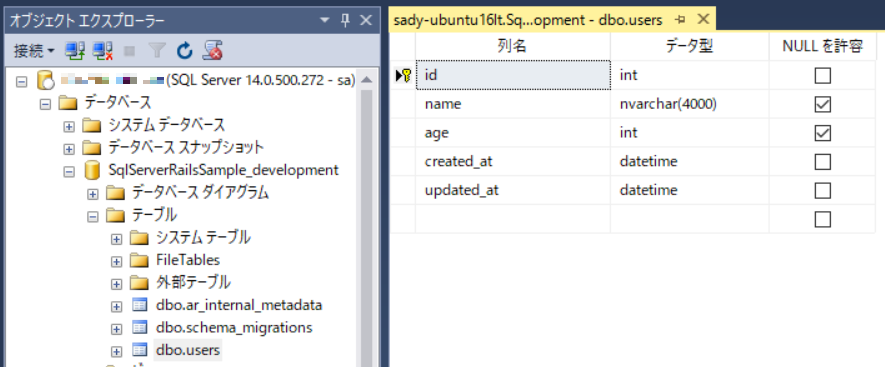Click the 列名 column header
Screen dimensions: 885x367
[512, 47]
